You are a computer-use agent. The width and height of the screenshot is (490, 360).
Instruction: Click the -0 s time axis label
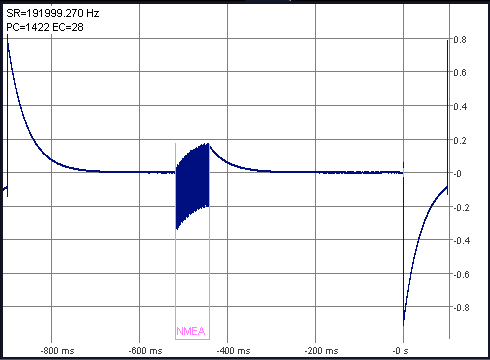click(400, 351)
